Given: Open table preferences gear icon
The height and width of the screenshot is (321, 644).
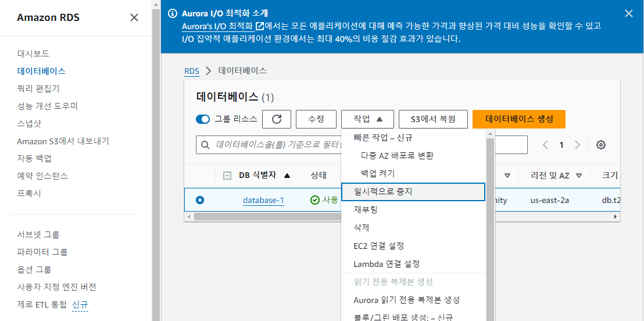Looking at the screenshot, I should coord(601,145).
